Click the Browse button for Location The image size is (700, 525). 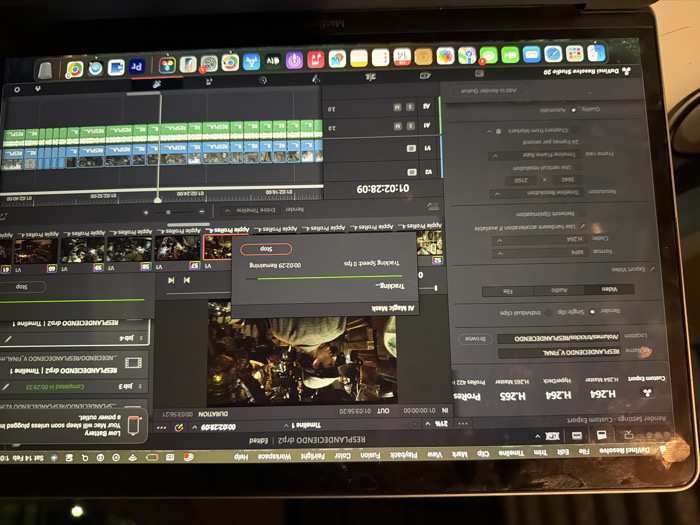475,339
